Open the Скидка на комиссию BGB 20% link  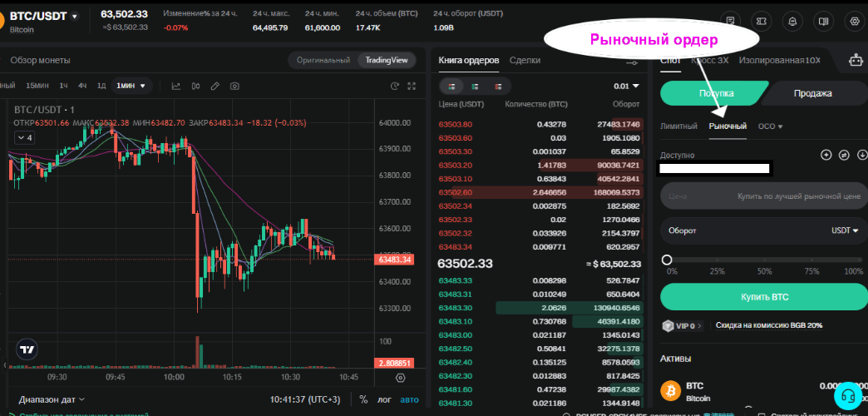click(x=769, y=325)
